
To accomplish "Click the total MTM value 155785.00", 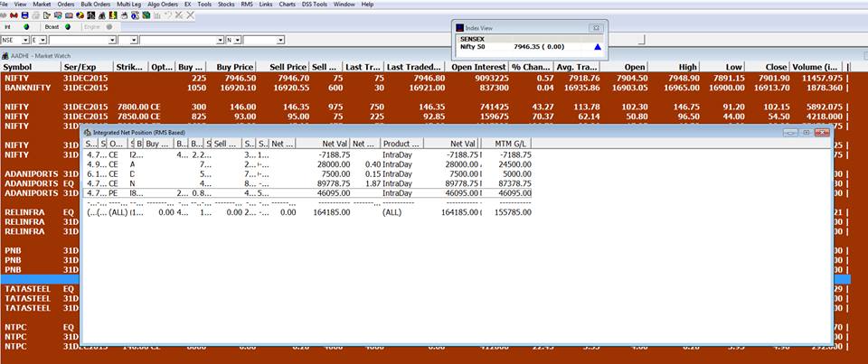I will pyautogui.click(x=514, y=212).
